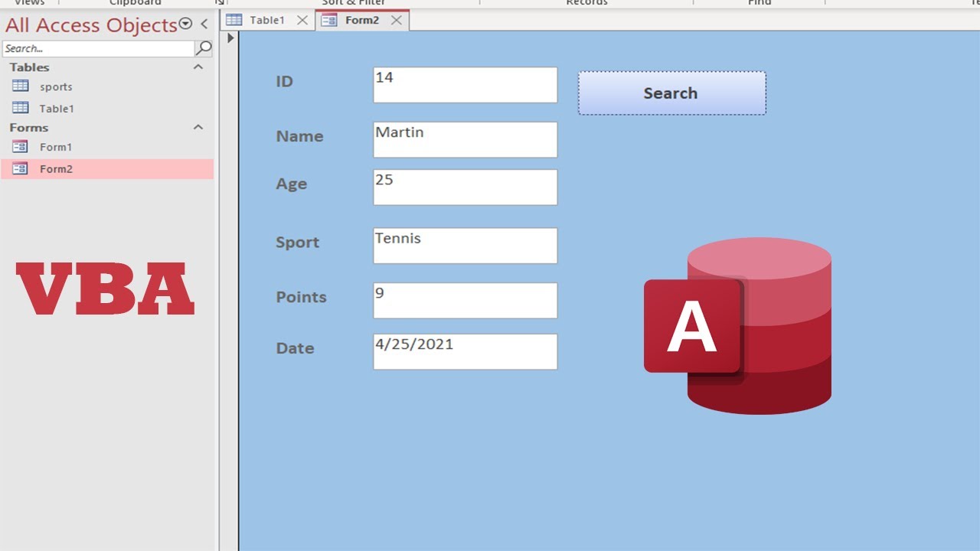Collapse the Tables group
The image size is (980, 551).
coord(198,67)
